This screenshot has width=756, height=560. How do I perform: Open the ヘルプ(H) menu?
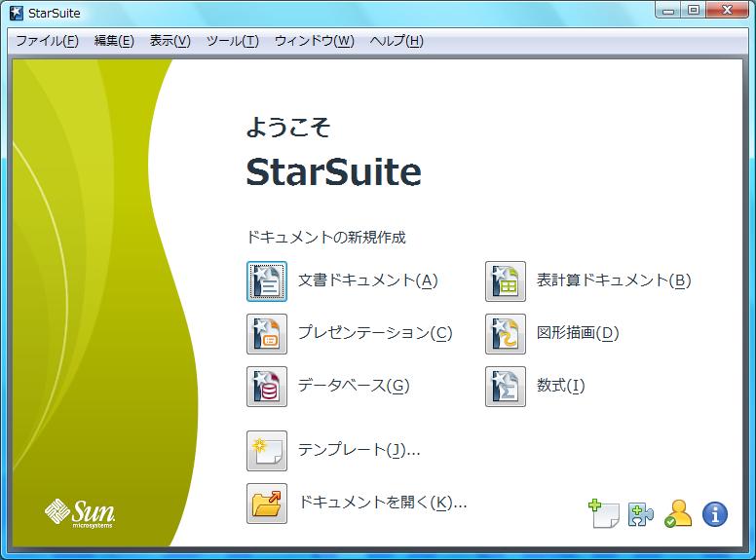pos(397,41)
